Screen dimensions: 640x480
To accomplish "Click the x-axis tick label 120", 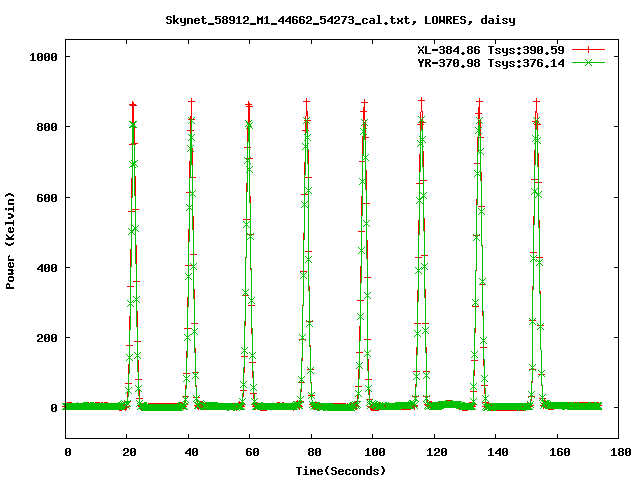I will pos(436,452).
